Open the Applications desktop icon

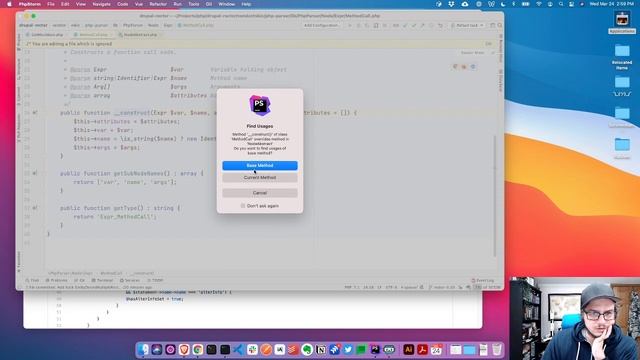pyautogui.click(x=622, y=22)
